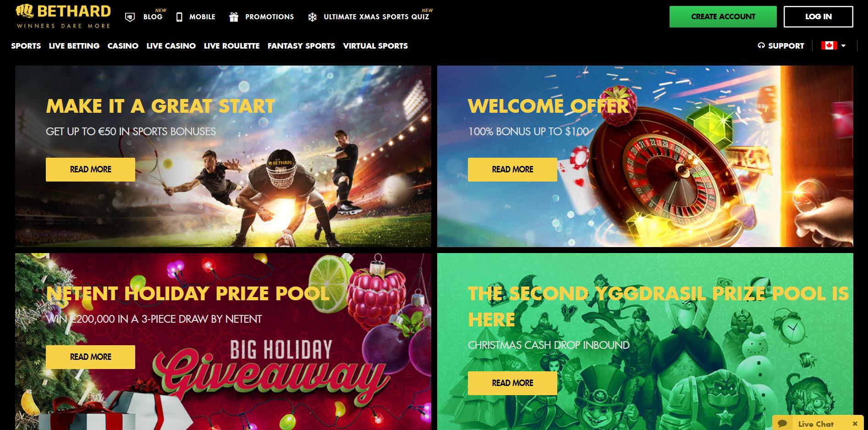
Task: Click the Promotions gift box icon
Action: click(x=234, y=17)
